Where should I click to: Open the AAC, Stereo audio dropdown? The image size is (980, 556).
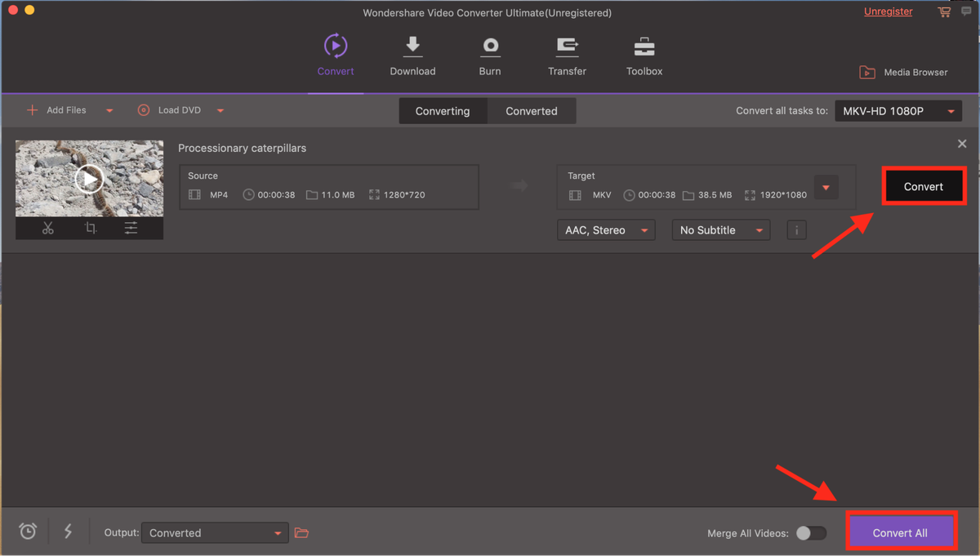[606, 230]
